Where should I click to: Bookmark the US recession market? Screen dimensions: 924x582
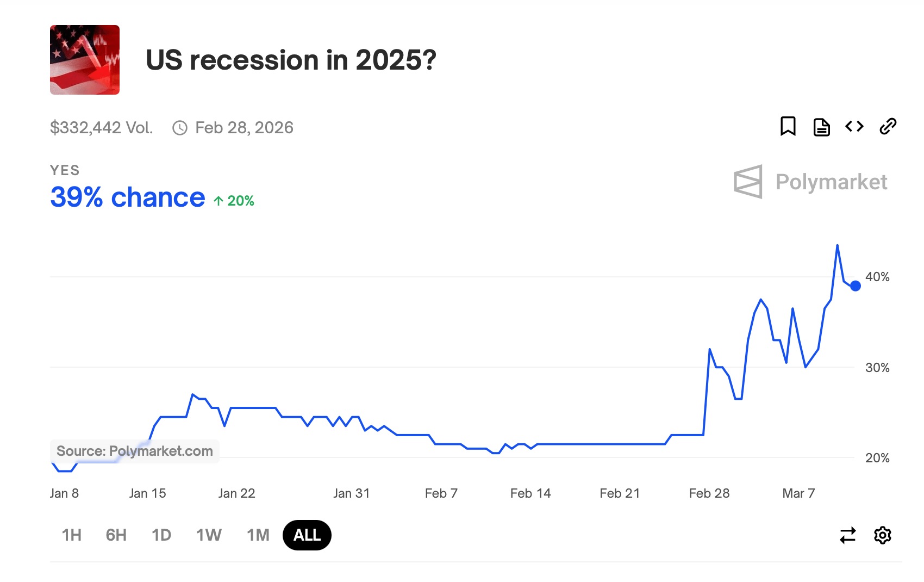pyautogui.click(x=788, y=127)
